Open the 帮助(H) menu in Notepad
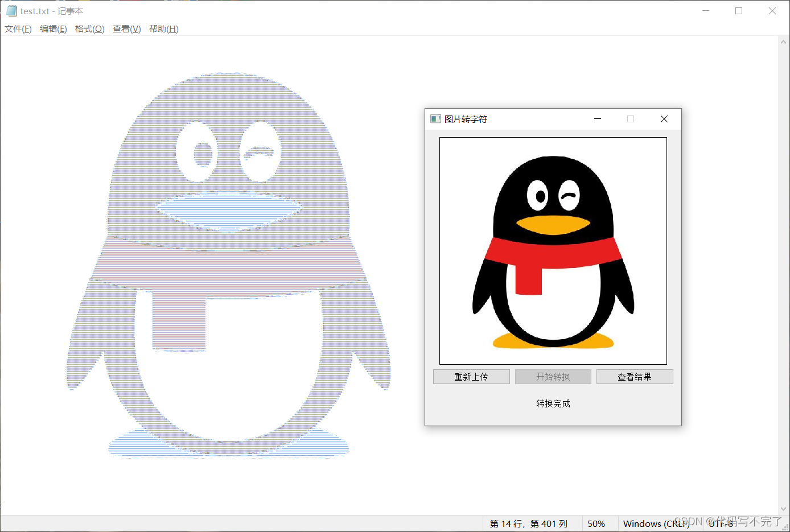The height and width of the screenshot is (532, 790). [164, 29]
